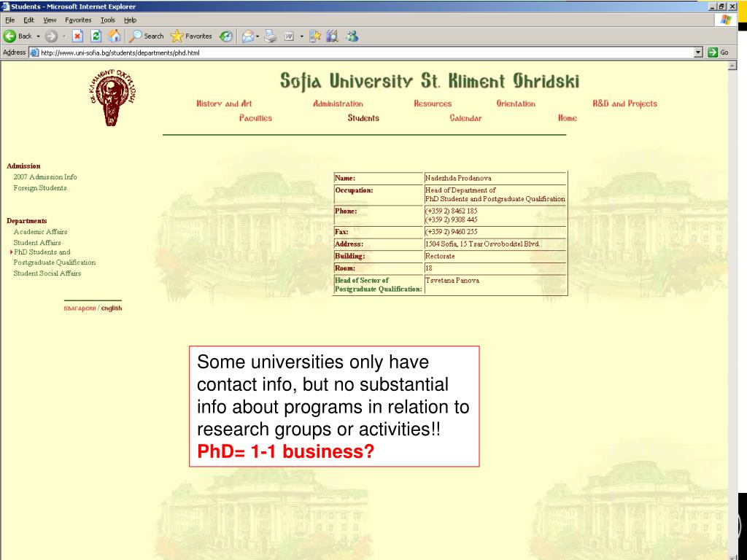Open the Resources section link

(433, 104)
